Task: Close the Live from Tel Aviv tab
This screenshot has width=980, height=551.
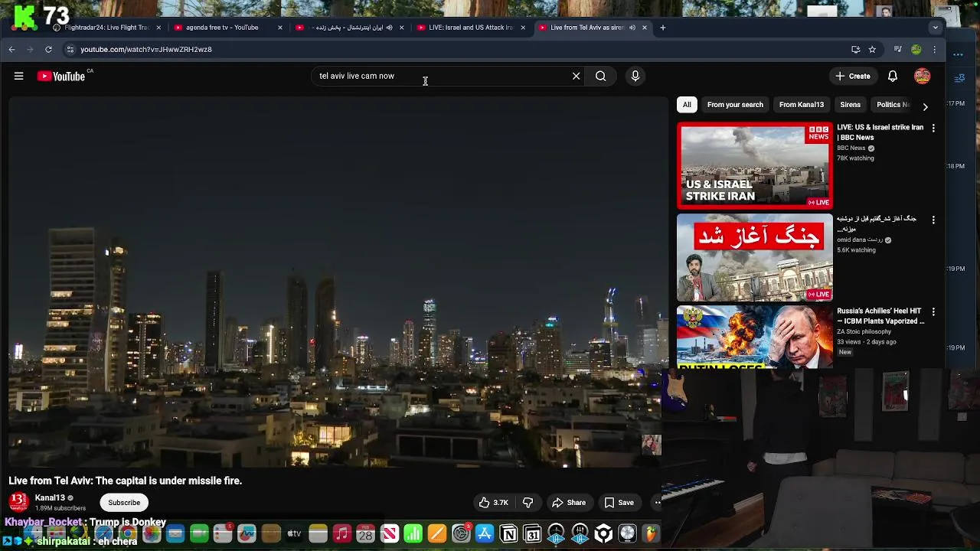Action: 645,28
